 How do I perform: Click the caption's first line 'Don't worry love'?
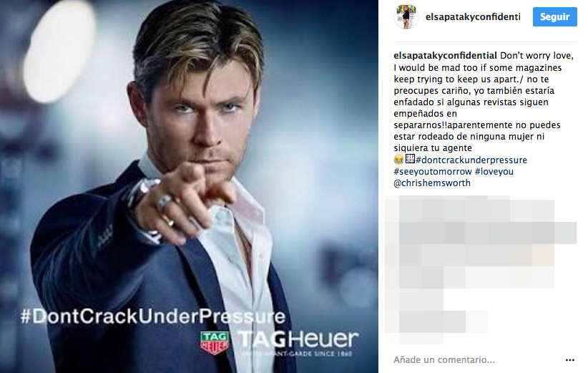pos(536,56)
